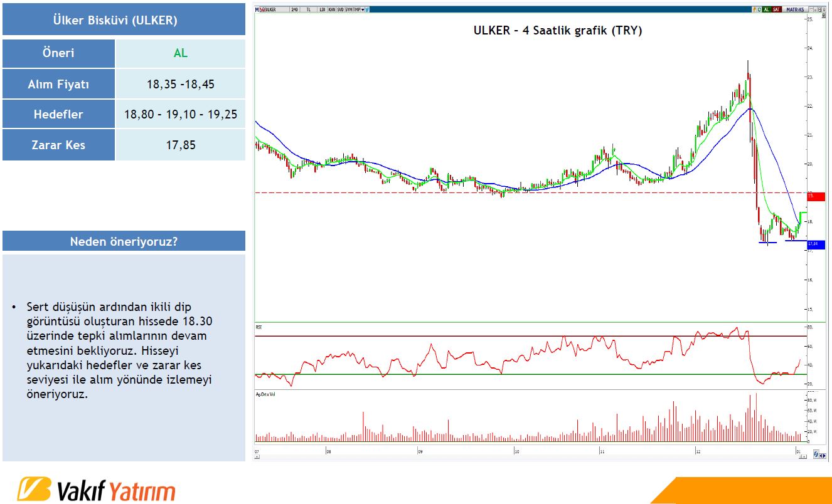Click the M icon in chart toolbar
The image size is (832, 504).
pos(257,10)
